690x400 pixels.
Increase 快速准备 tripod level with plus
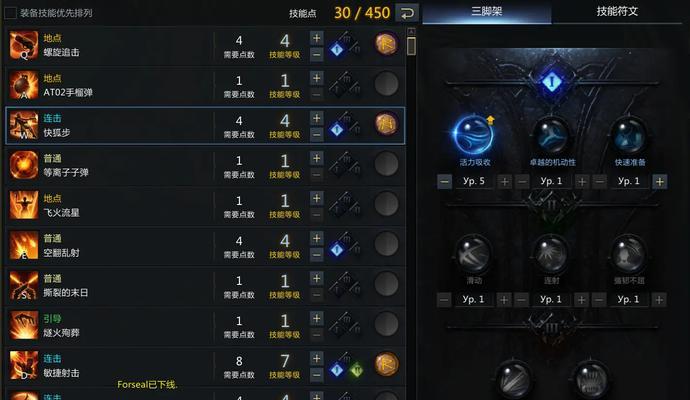coord(659,181)
